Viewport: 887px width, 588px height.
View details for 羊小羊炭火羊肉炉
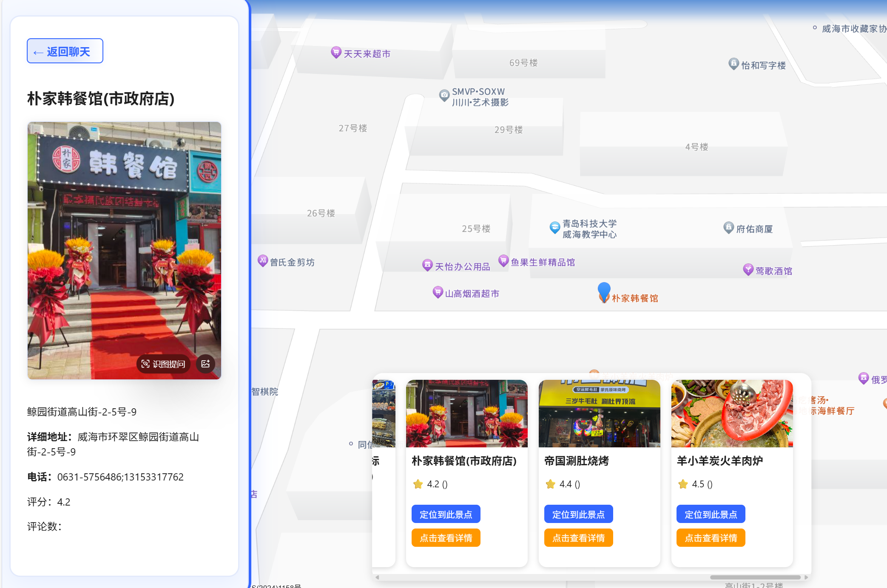[711, 538]
